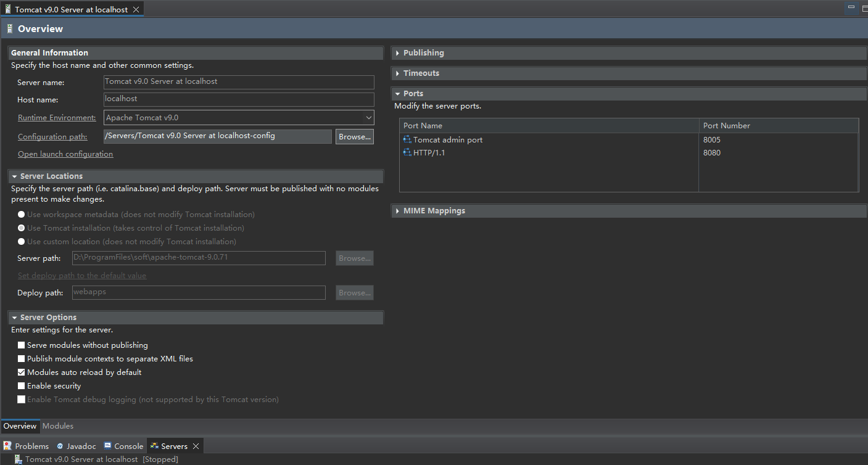Open the Javadoc view tab
This screenshot has height=465, width=868.
76,446
